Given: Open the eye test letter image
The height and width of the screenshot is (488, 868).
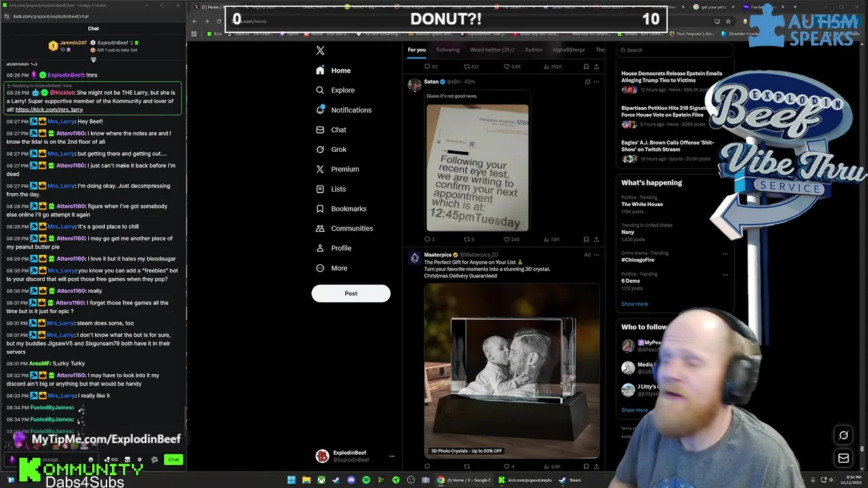Looking at the screenshot, I should pos(477,167).
